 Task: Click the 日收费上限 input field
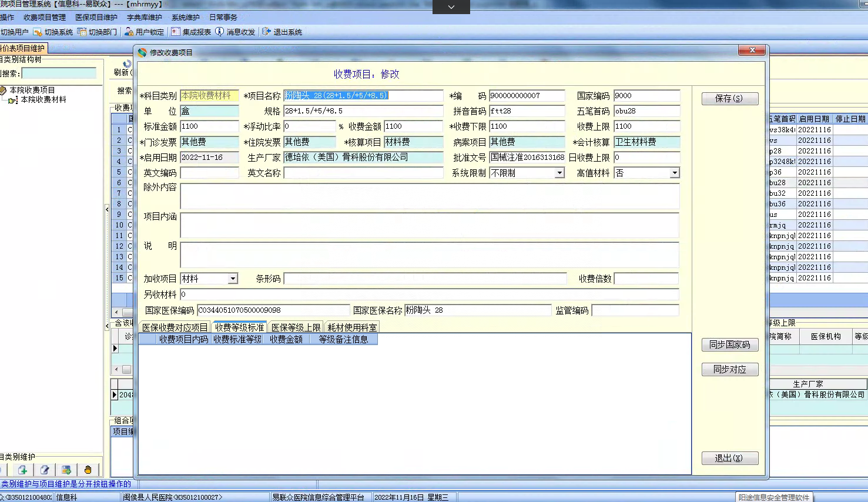[646, 157]
